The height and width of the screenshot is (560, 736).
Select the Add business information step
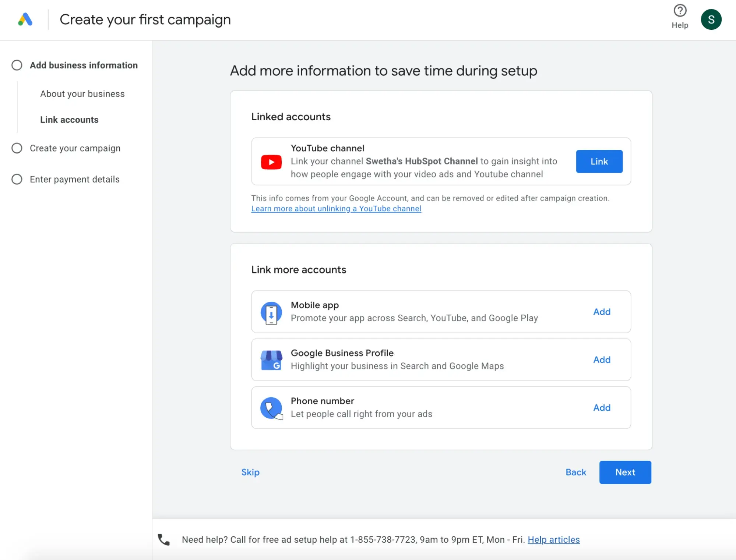coord(84,65)
